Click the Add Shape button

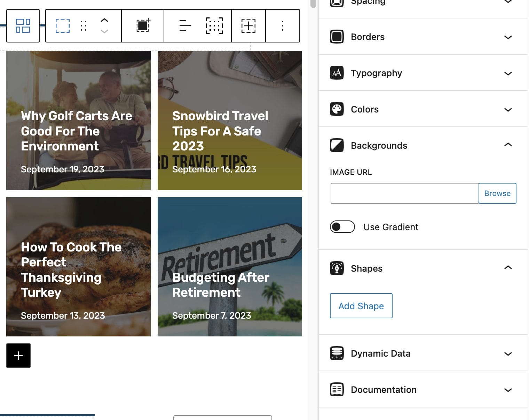coord(361,306)
